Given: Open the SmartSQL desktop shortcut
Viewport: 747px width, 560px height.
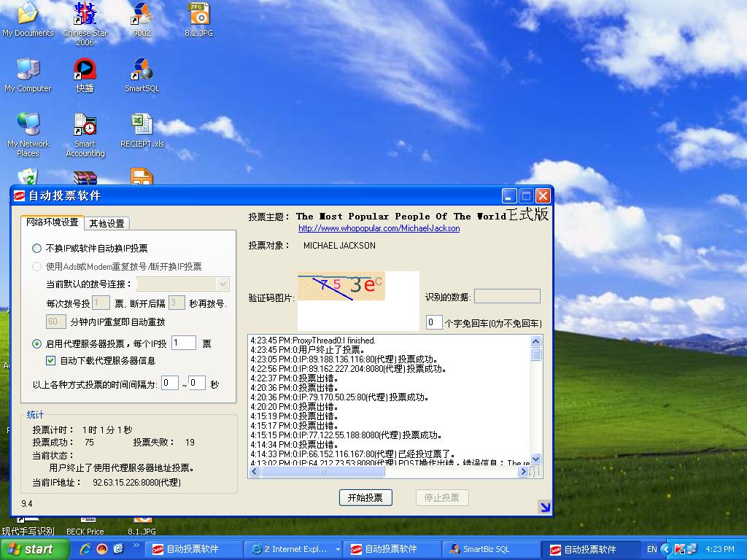Looking at the screenshot, I should 142,70.
